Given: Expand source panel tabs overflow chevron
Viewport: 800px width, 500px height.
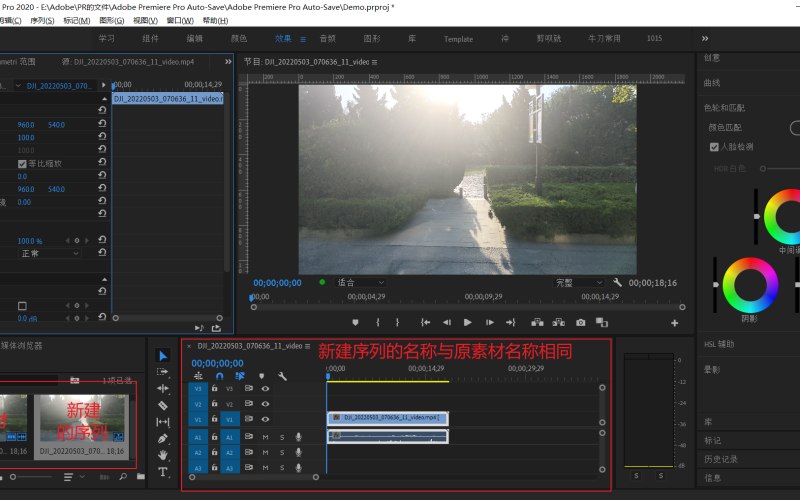Looking at the screenshot, I should click(x=228, y=61).
